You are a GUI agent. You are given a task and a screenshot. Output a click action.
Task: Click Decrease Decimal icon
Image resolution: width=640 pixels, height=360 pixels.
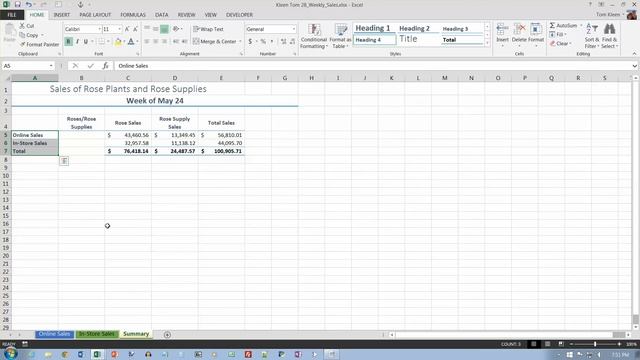coord(292,41)
